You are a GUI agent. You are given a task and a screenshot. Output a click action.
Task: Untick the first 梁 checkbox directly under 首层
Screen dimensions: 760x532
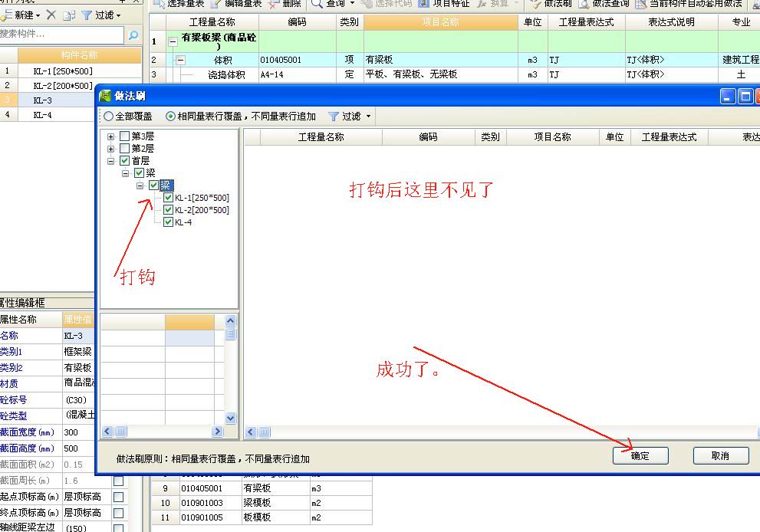139,173
